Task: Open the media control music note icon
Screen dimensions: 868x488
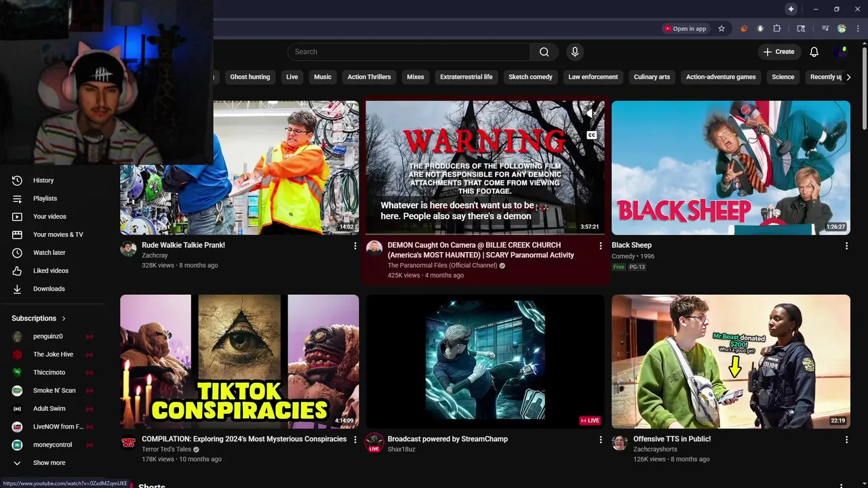Action: coord(825,28)
